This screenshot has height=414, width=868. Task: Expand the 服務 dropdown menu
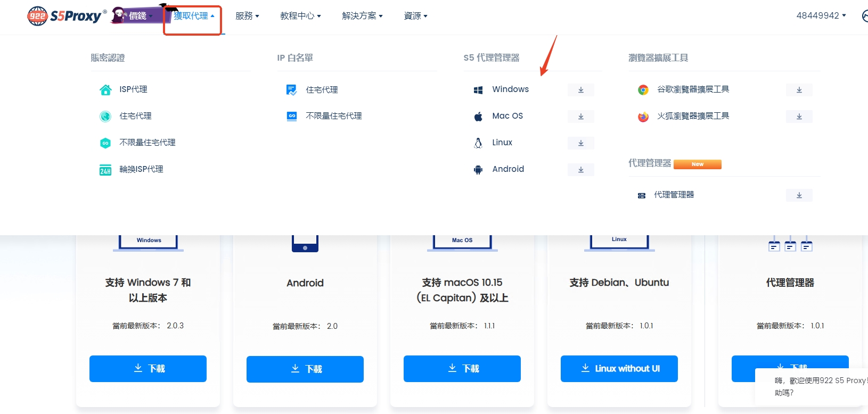click(247, 16)
